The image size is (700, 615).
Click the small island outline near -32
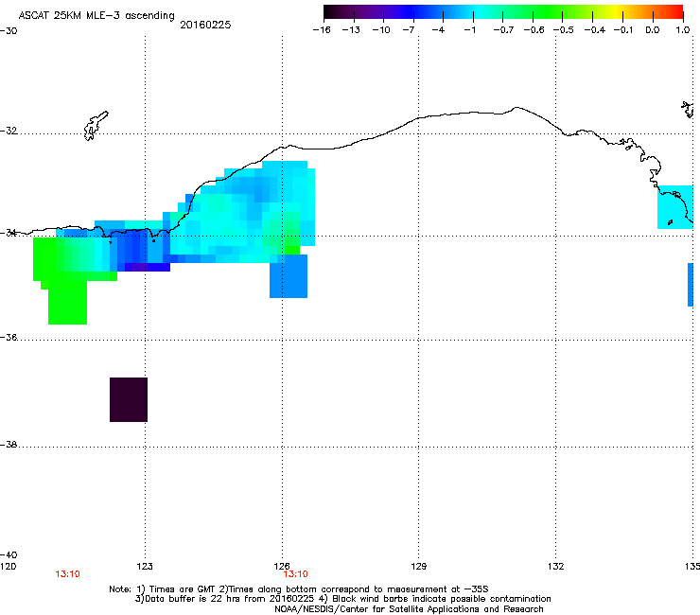(x=96, y=126)
